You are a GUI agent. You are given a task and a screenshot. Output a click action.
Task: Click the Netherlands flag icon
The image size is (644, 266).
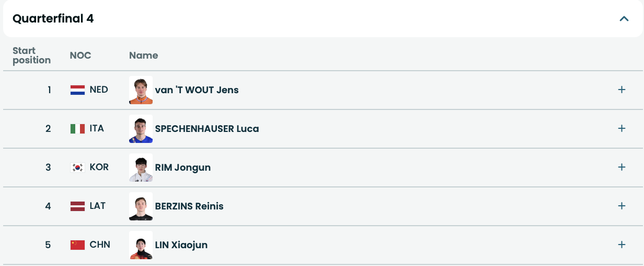point(77,90)
